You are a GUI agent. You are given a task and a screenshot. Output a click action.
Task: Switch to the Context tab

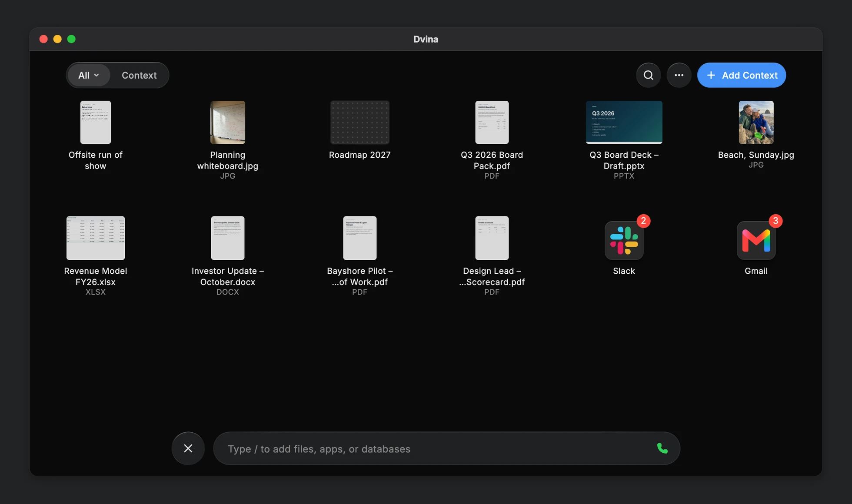139,75
